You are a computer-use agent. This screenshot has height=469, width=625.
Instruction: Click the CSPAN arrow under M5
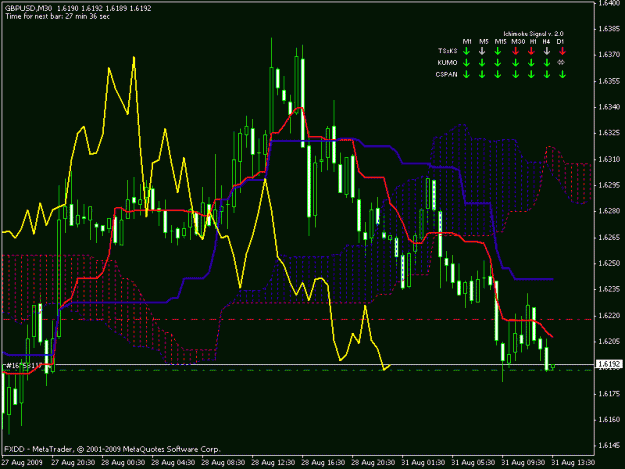(x=482, y=75)
